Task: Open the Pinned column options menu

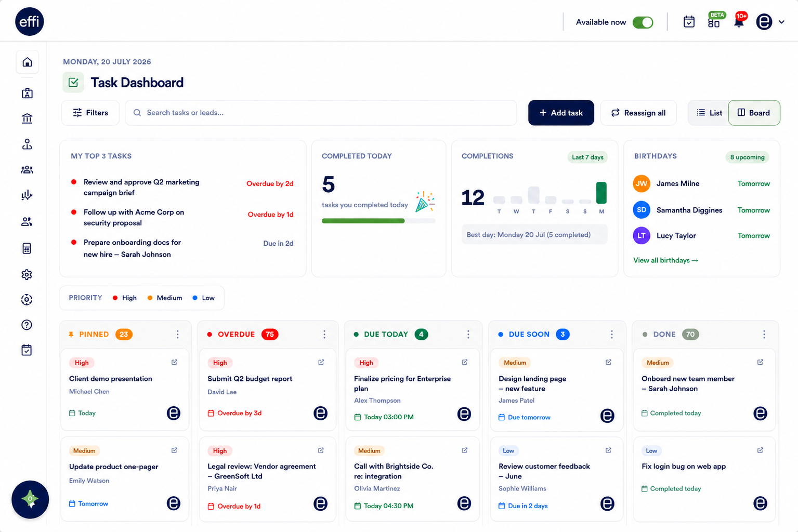Action: pyautogui.click(x=177, y=334)
